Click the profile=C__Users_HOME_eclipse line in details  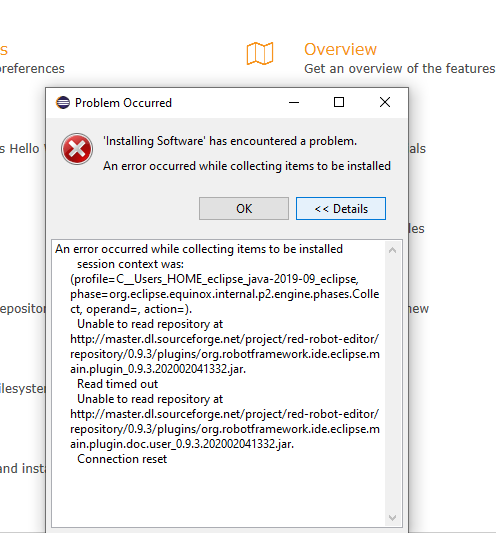coord(214,279)
